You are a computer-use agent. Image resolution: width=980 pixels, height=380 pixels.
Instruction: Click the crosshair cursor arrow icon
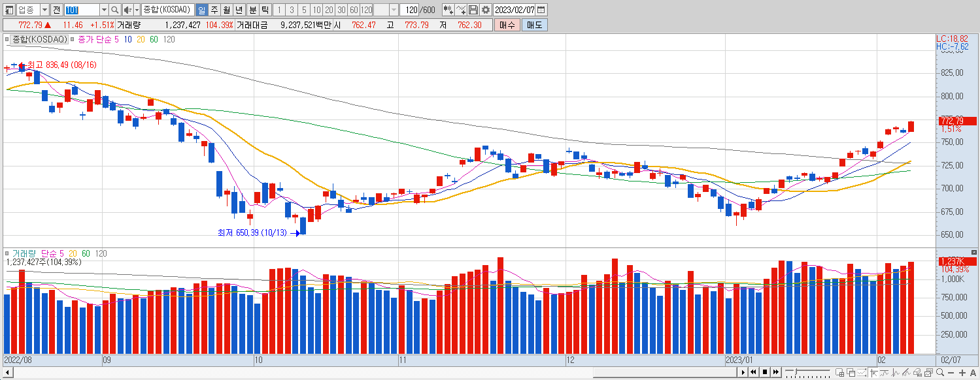click(873, 373)
